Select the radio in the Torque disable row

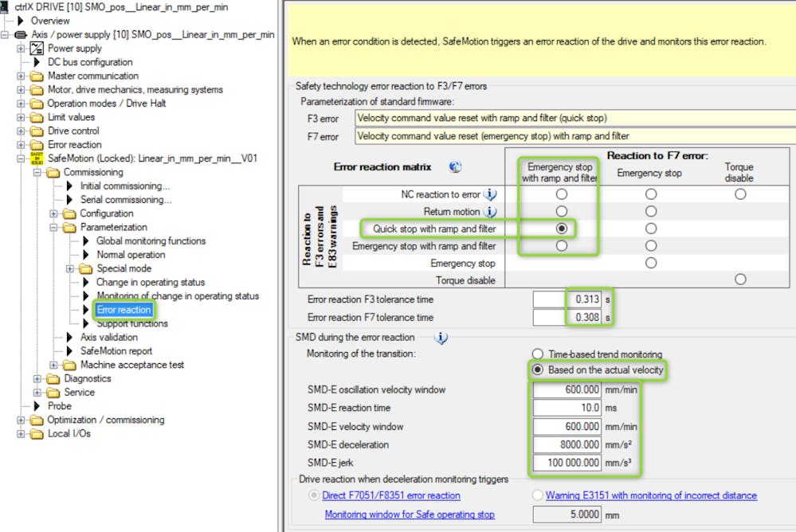click(x=740, y=280)
